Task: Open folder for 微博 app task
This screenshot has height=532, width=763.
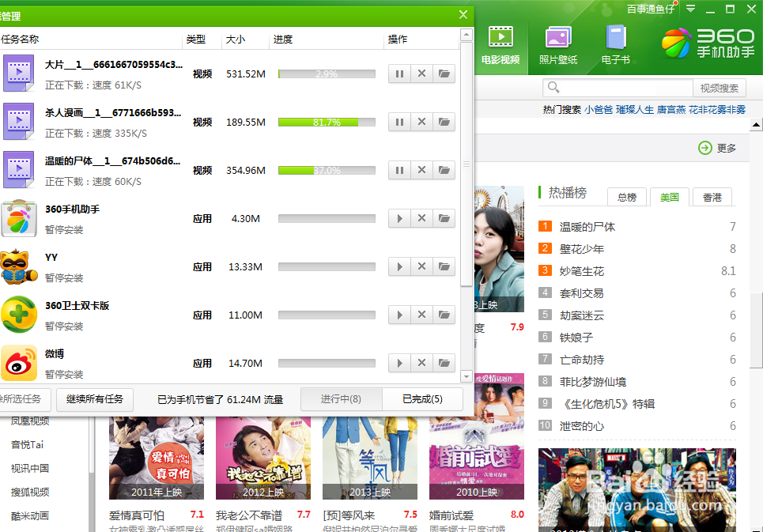Action: coord(444,363)
